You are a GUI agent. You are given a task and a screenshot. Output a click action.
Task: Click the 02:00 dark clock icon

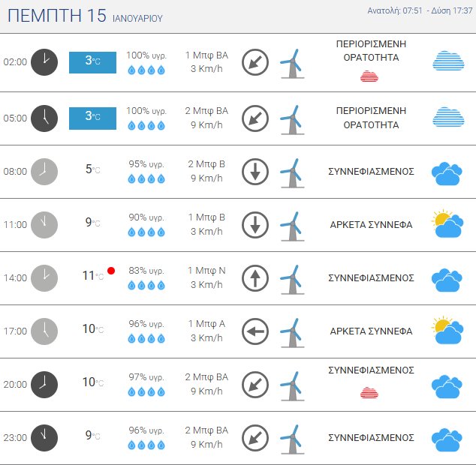click(44, 62)
